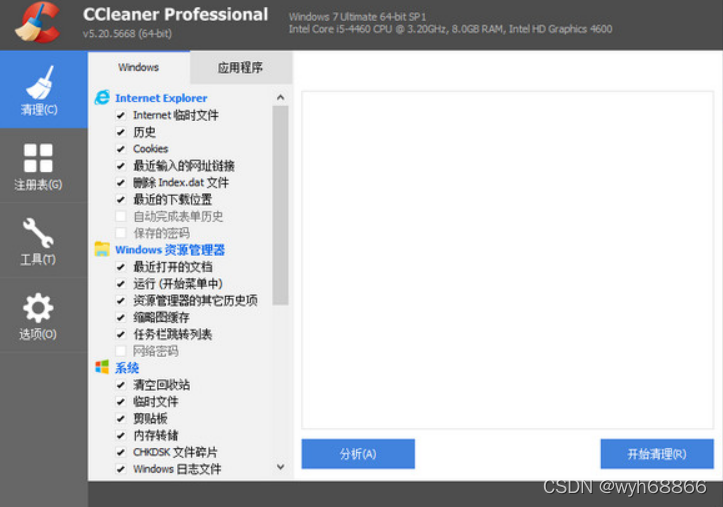Click the Windows 7 Ultimate system info text

(357, 17)
